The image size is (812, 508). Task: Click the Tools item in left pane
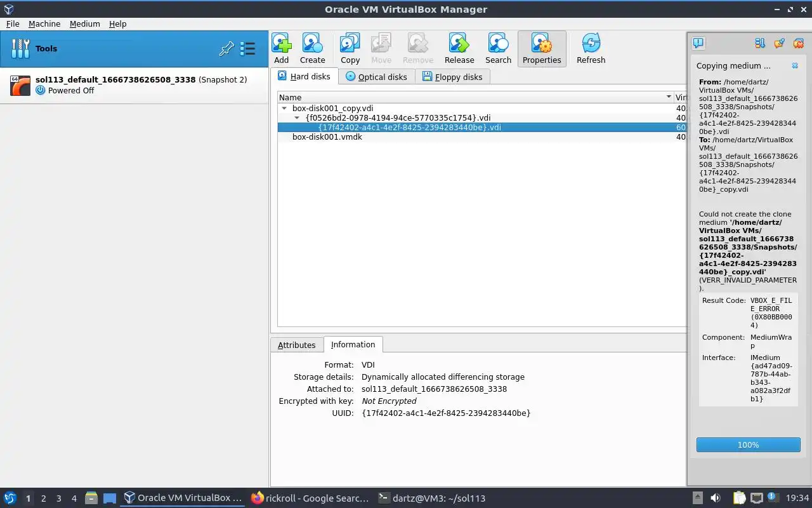[134, 49]
